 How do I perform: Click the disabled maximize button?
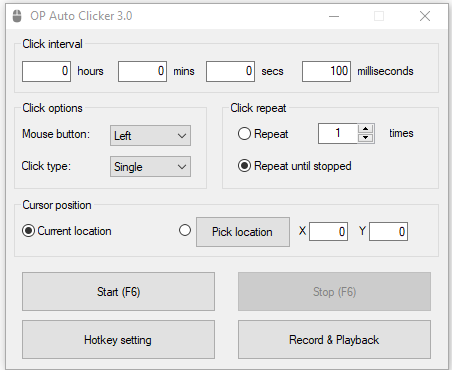(379, 16)
